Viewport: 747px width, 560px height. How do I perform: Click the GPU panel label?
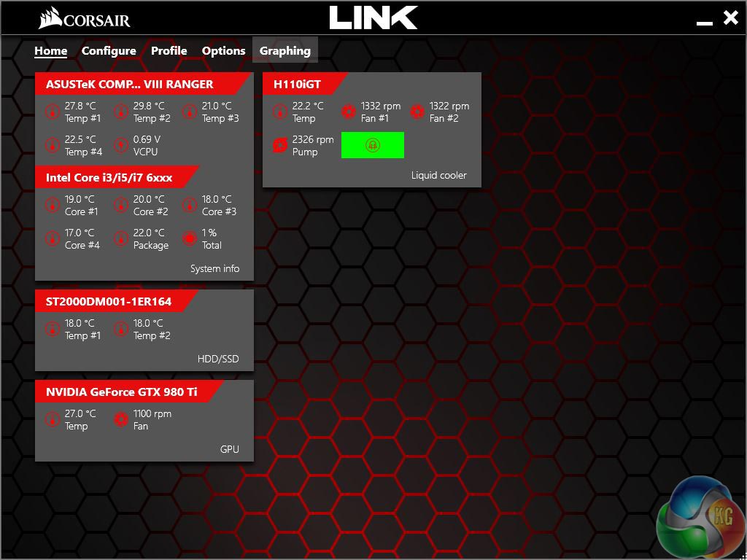(230, 449)
